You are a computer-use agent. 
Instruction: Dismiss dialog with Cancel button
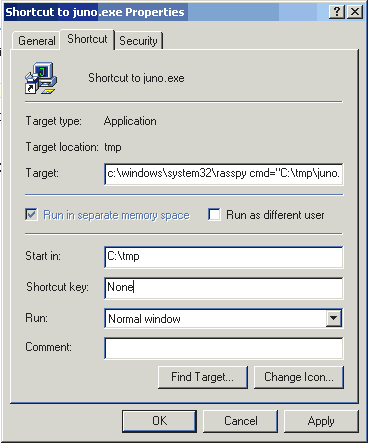click(x=240, y=421)
